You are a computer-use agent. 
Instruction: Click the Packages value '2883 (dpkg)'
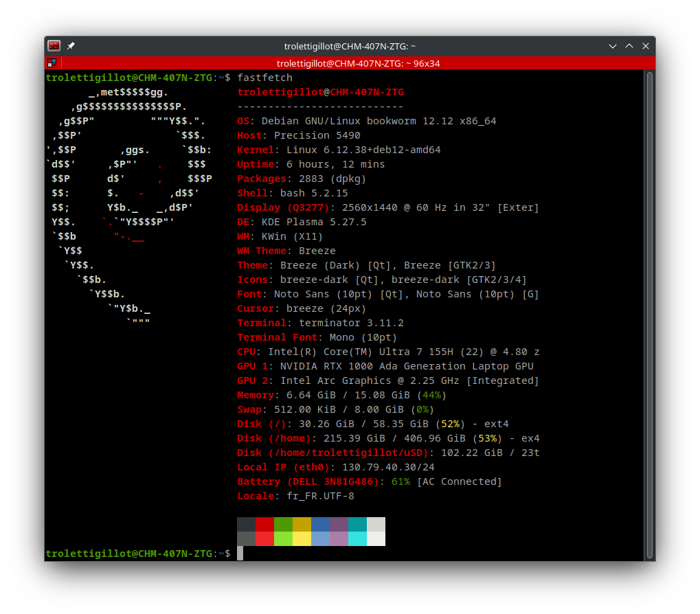coord(332,179)
